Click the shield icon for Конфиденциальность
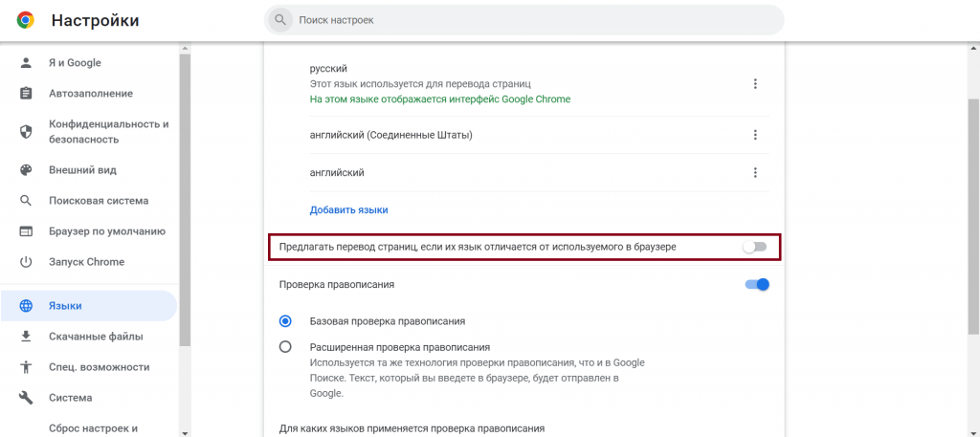The image size is (980, 437). pyautogui.click(x=27, y=132)
